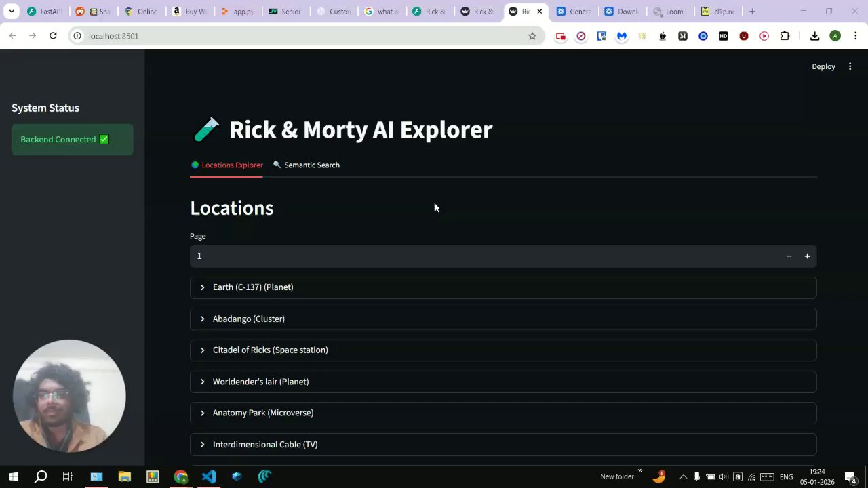
Task: Expand the Abadango (Cluster) row
Action: (503, 319)
